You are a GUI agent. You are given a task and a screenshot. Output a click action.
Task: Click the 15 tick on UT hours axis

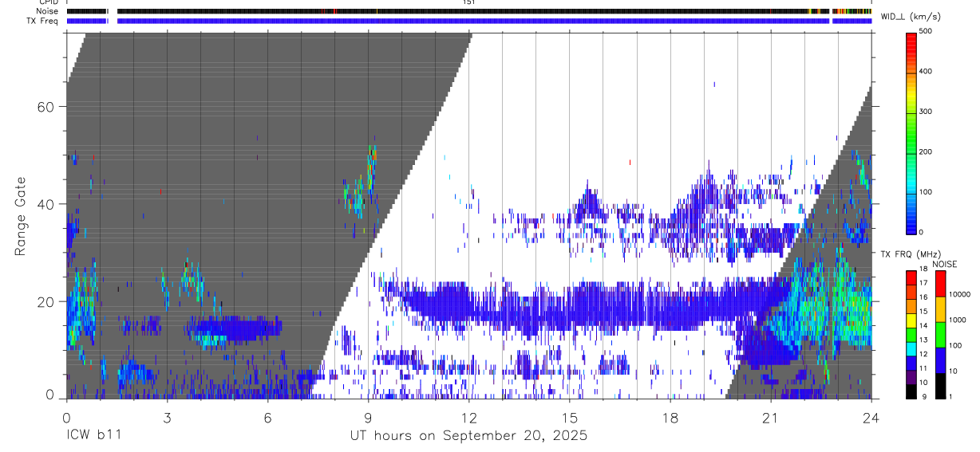click(x=570, y=417)
